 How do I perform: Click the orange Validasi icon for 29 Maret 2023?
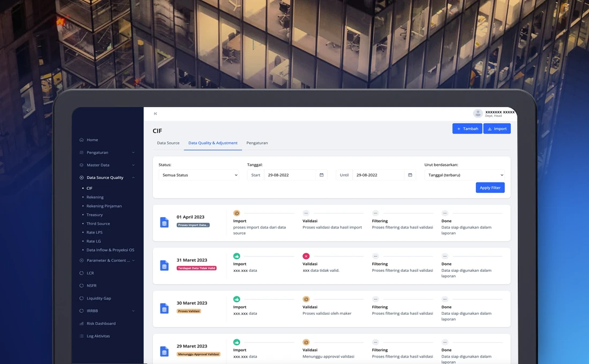coord(306,342)
